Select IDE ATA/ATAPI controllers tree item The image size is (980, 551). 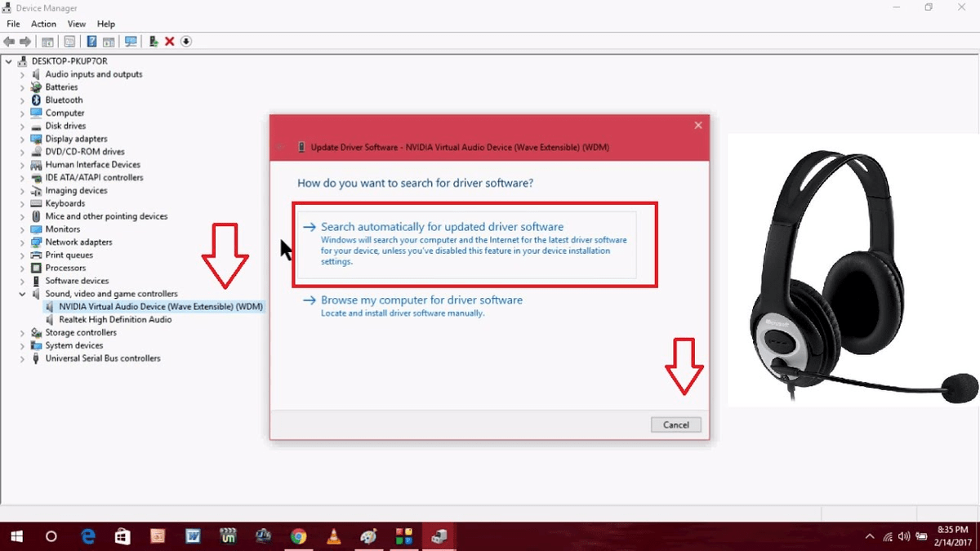pyautogui.click(x=94, y=178)
